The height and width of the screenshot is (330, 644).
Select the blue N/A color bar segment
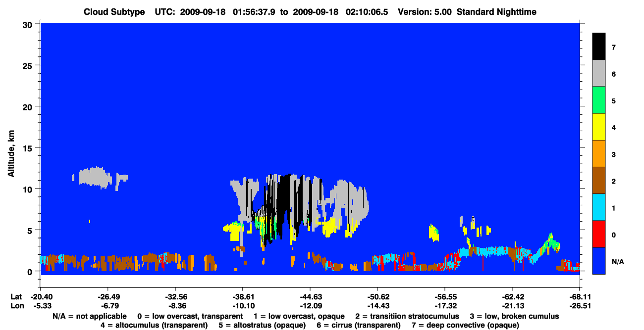(x=599, y=260)
